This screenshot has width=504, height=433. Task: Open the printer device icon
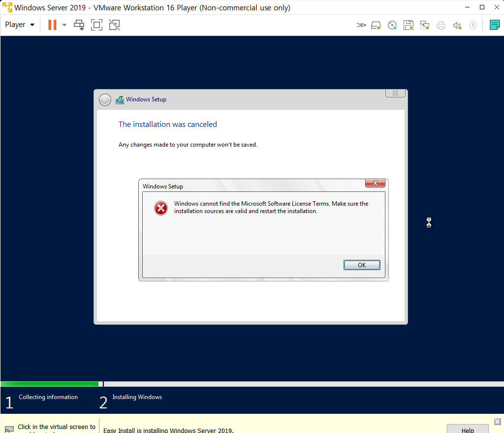pyautogui.click(x=441, y=25)
